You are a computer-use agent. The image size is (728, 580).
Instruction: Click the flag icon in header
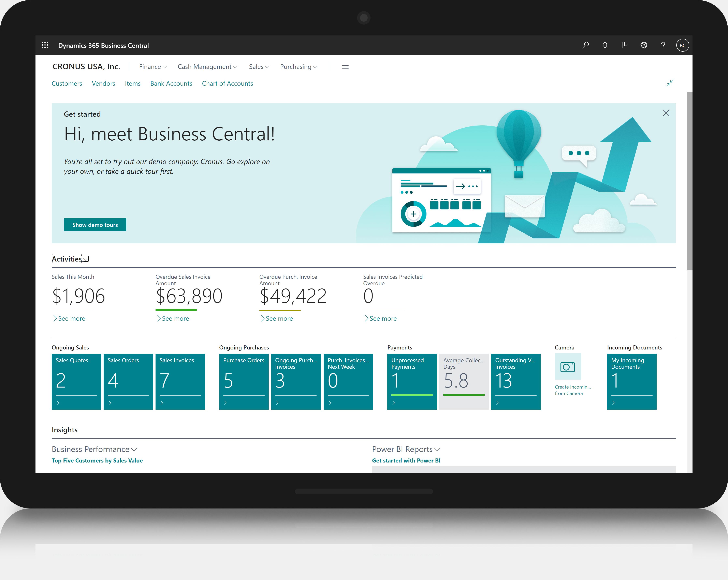coord(624,45)
